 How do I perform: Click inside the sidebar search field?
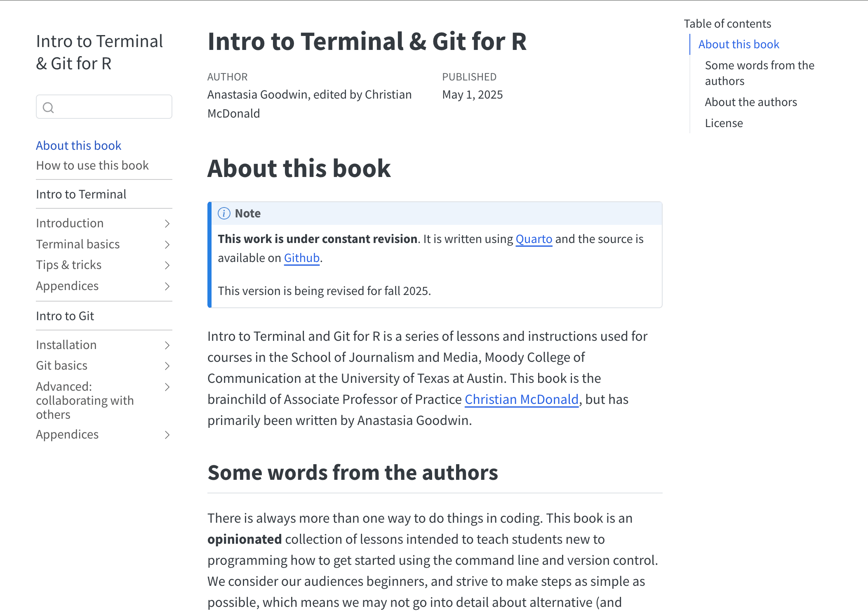tap(104, 106)
